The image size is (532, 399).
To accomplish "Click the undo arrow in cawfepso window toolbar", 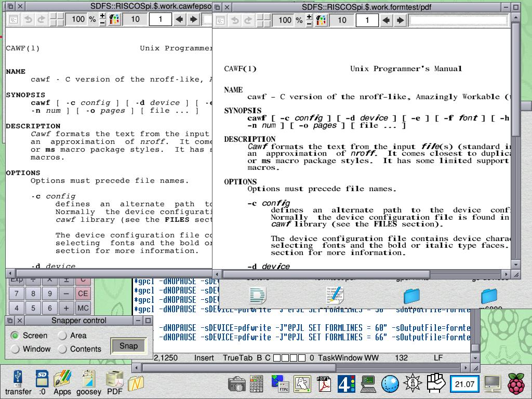I will [29, 19].
